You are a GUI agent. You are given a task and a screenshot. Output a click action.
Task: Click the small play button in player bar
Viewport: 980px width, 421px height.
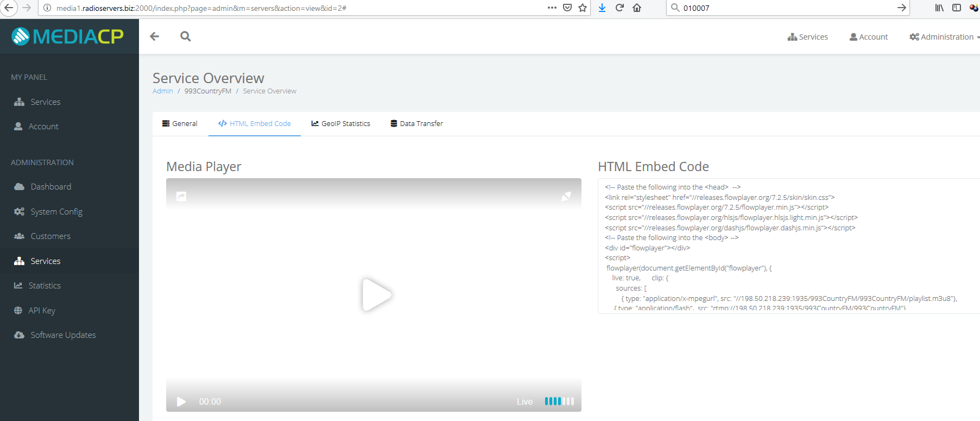point(181,401)
